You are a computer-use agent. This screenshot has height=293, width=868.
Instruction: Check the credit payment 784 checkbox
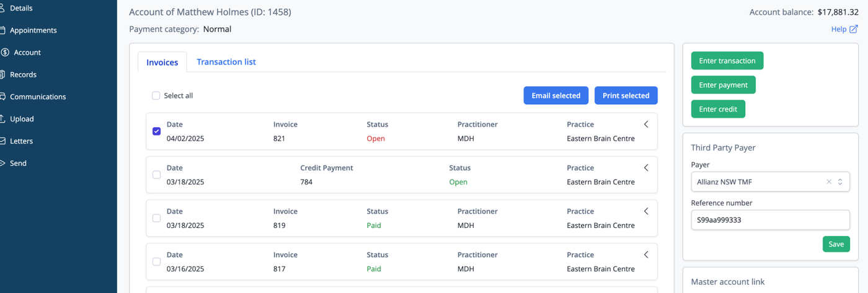click(156, 175)
